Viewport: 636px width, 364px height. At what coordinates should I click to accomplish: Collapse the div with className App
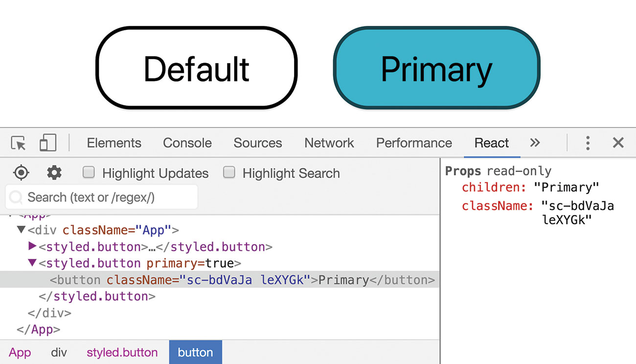pos(21,230)
